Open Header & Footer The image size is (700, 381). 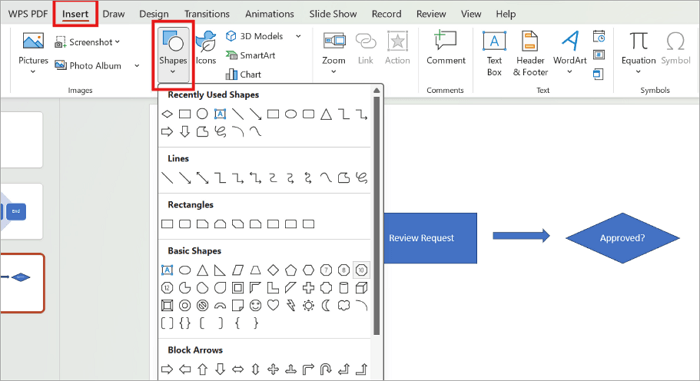point(530,54)
